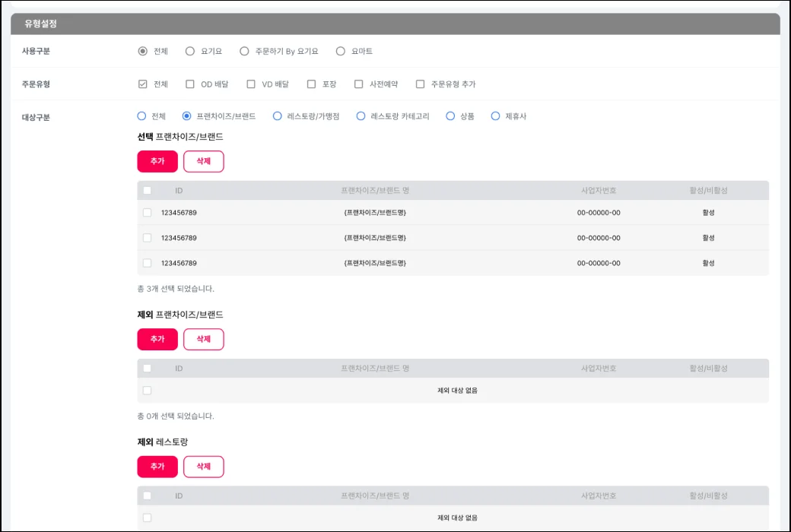Click 삭제 under 선택 프랜차이즈/브랜드
Viewport: 791px width, 532px height.
[203, 161]
